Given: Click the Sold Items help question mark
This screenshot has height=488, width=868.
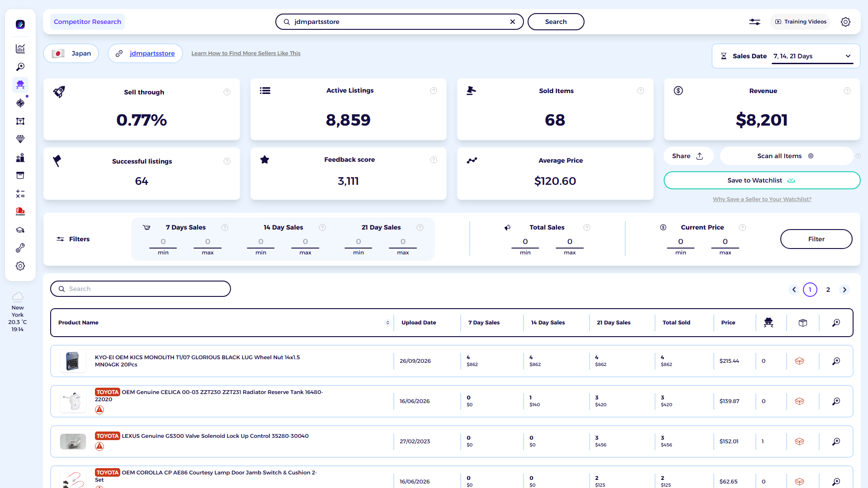Looking at the screenshot, I should tap(641, 91).
